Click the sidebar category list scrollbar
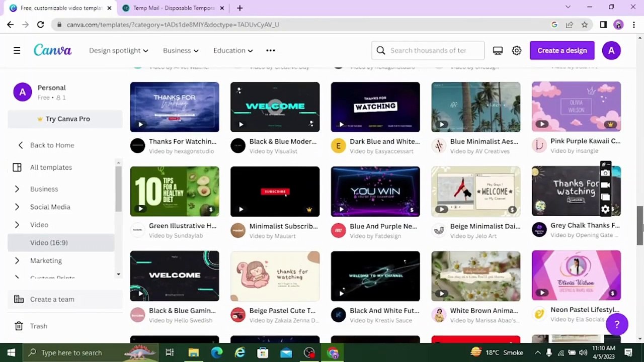This screenshot has width=644, height=362. tap(118, 189)
